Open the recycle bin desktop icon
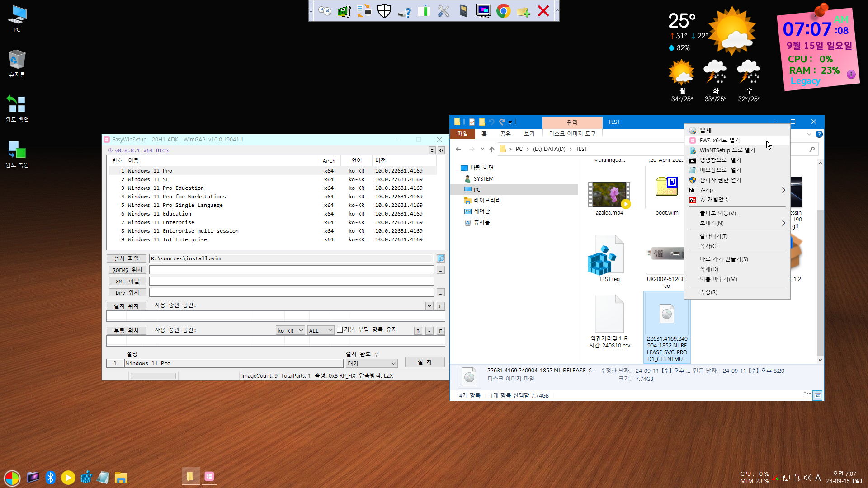This screenshot has height=488, width=868. coord(17,64)
